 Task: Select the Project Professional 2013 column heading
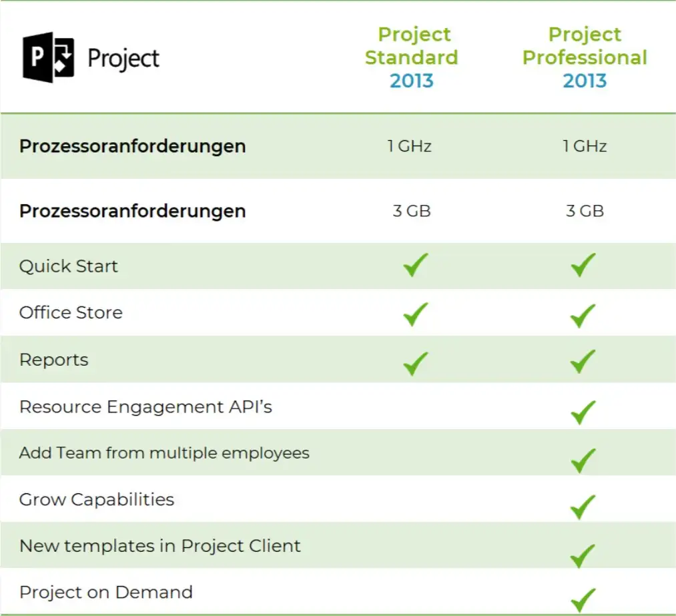[585, 57]
